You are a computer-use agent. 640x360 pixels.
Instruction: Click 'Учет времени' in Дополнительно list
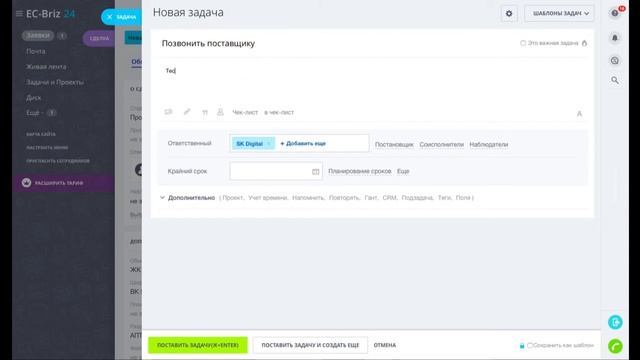tap(268, 198)
